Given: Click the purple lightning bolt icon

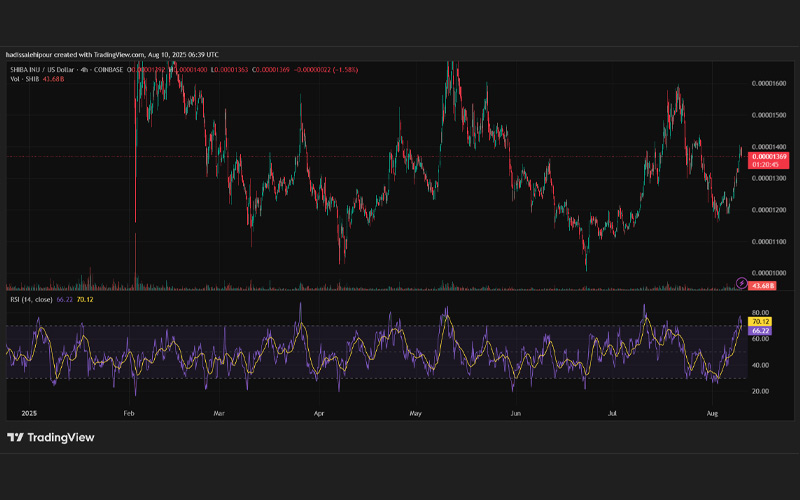Looking at the screenshot, I should (741, 283).
